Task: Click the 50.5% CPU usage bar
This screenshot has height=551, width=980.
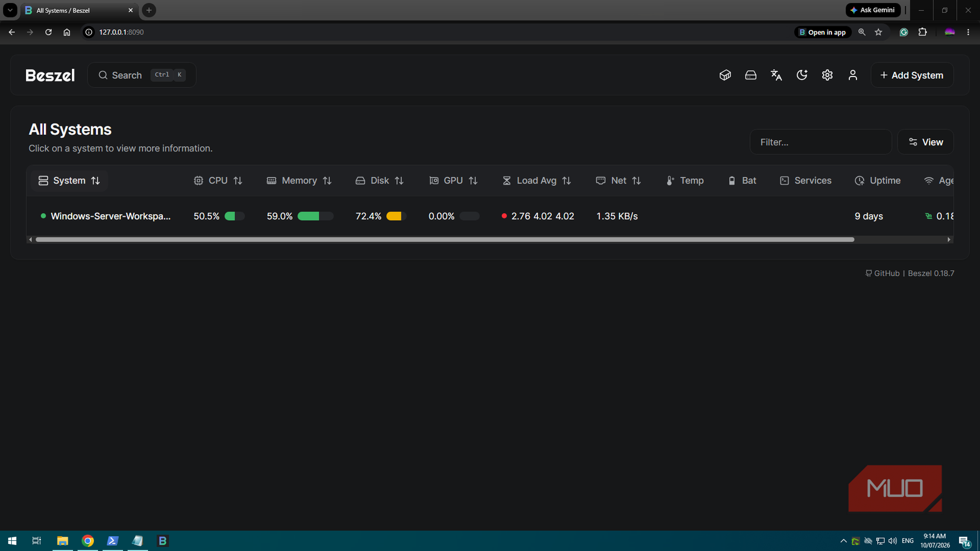Action: (x=235, y=216)
